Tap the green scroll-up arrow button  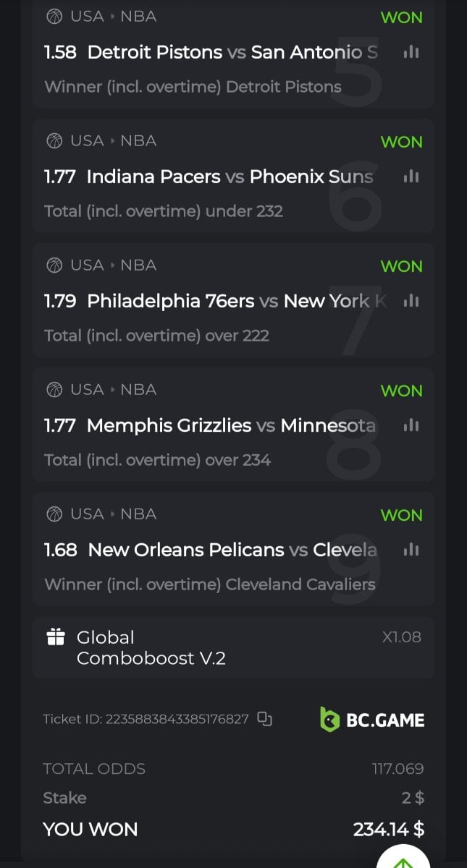(x=403, y=861)
